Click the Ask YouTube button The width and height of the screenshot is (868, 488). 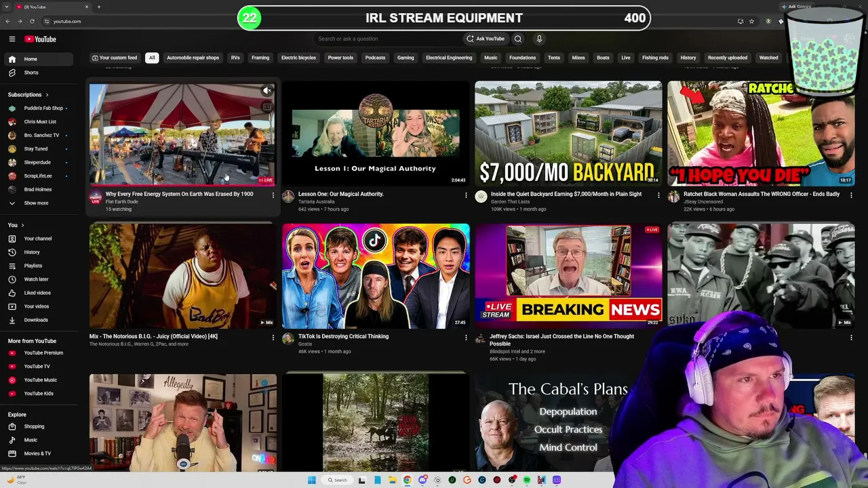(x=486, y=39)
